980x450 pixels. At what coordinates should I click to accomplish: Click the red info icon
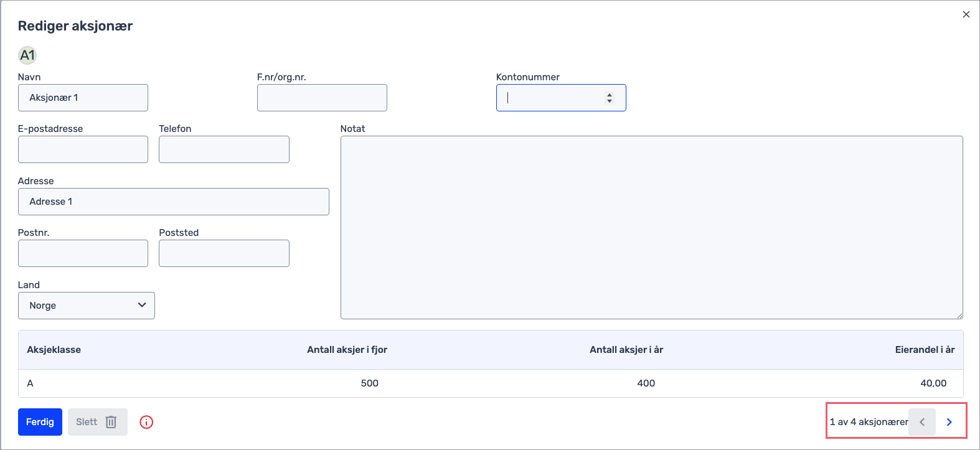click(146, 422)
